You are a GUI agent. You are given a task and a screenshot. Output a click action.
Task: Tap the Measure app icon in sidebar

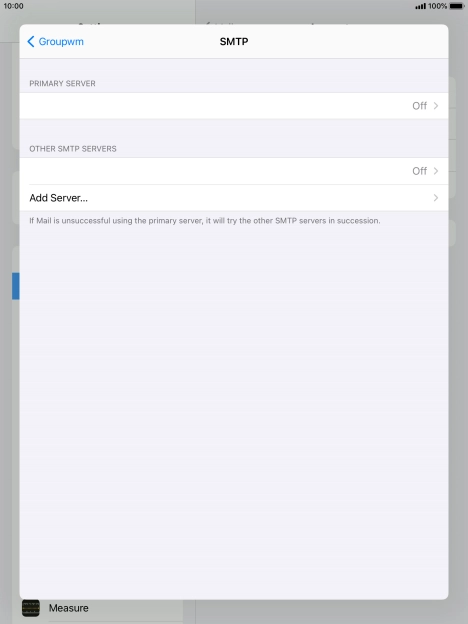pos(31,608)
